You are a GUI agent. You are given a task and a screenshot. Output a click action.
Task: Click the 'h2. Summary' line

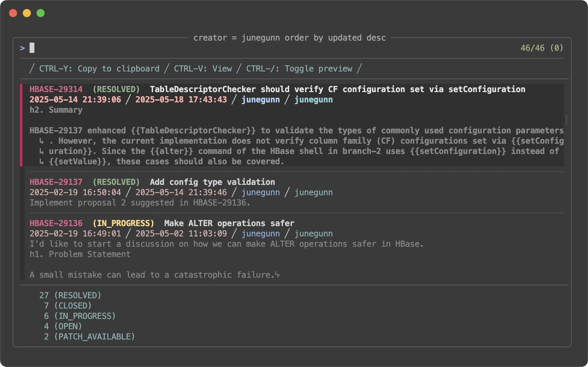click(56, 110)
